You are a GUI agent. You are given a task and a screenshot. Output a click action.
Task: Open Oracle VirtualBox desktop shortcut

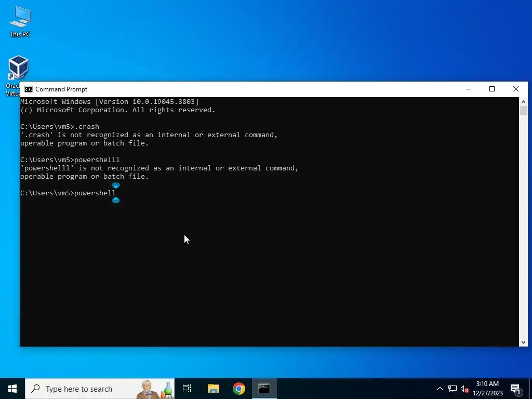pos(18,75)
